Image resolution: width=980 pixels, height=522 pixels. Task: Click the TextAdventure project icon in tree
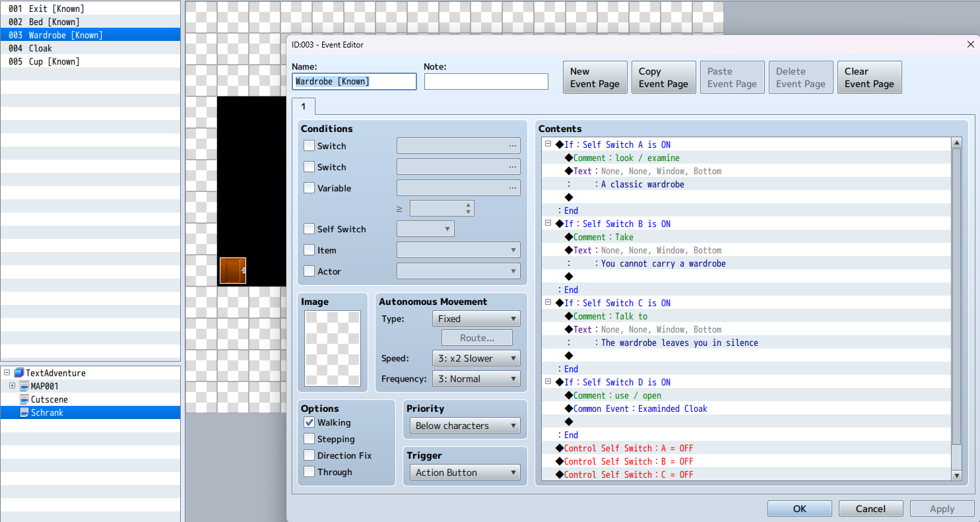pos(18,373)
